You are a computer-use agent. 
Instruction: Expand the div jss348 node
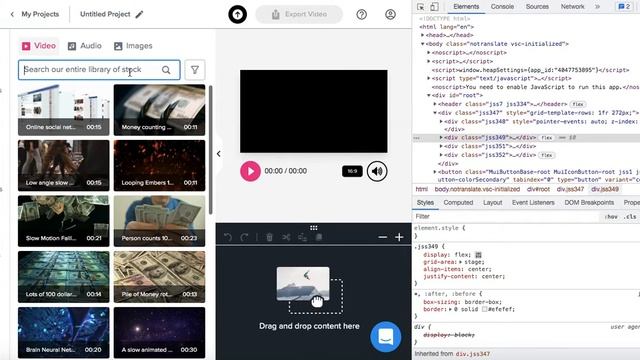(441, 122)
